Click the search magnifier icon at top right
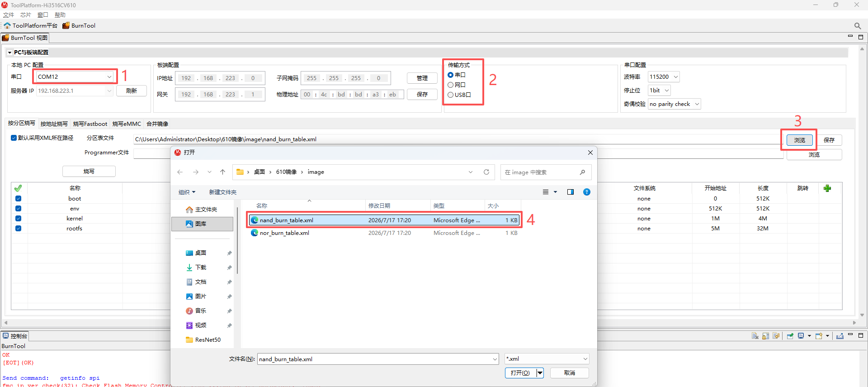This screenshot has height=387, width=868. (x=858, y=26)
